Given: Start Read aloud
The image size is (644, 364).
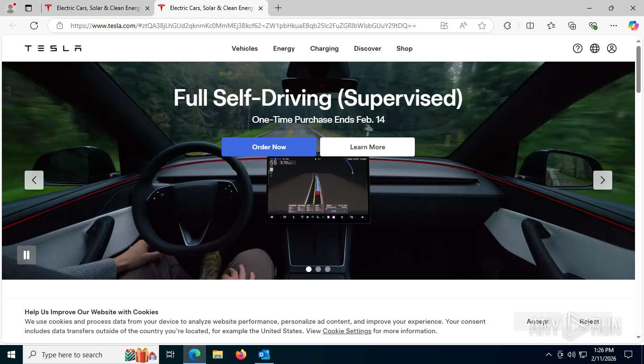Looking at the screenshot, I should (463, 26).
